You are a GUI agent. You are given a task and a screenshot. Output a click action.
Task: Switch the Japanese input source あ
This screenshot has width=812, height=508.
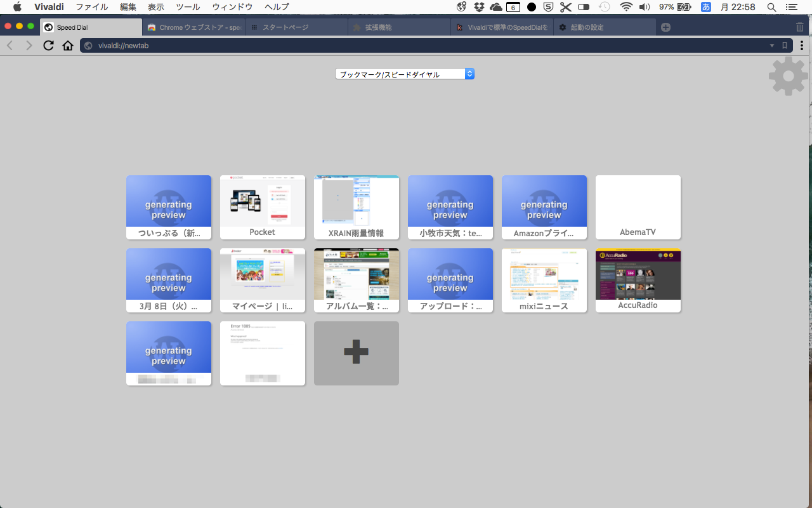pyautogui.click(x=706, y=7)
